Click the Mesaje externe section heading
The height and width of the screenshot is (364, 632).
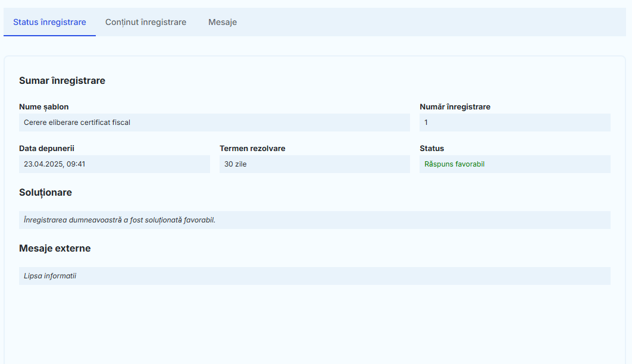pos(55,249)
